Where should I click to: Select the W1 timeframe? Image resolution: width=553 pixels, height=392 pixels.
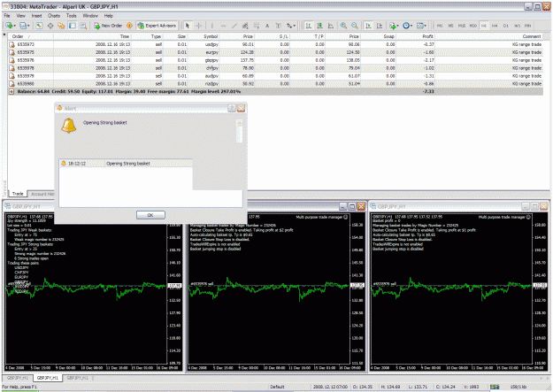[517, 26]
